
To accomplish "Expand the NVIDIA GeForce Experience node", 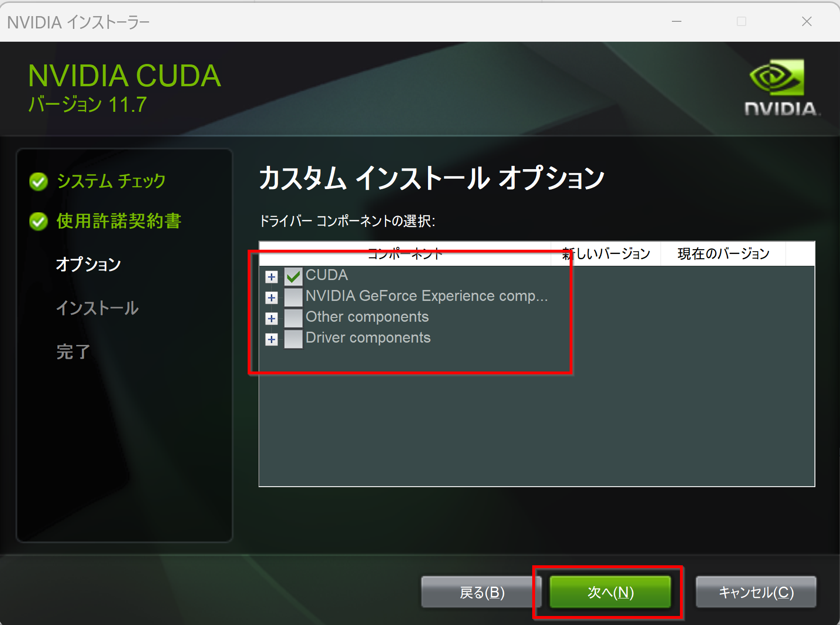I will coord(271,298).
